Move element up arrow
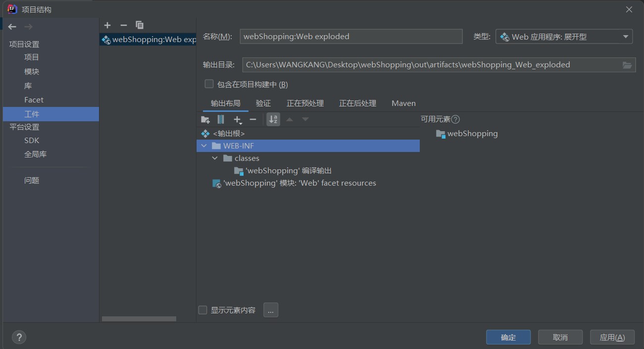Viewport: 644px width, 349px height. (290, 119)
